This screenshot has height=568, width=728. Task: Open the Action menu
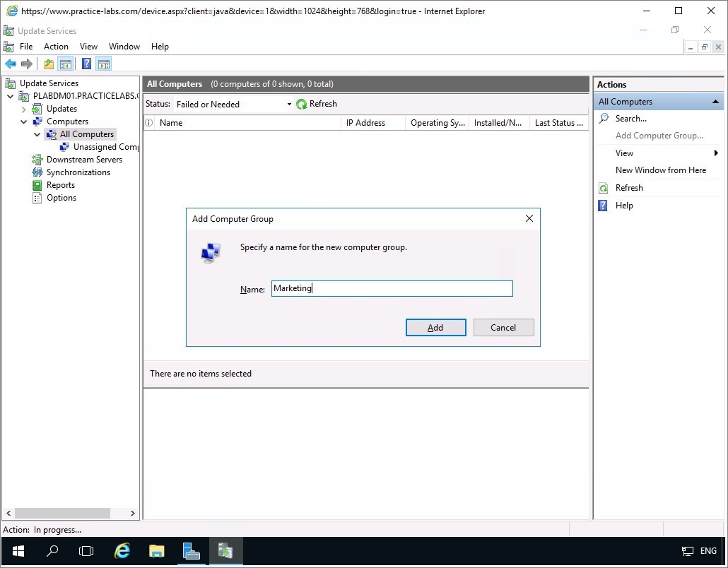[56, 47]
